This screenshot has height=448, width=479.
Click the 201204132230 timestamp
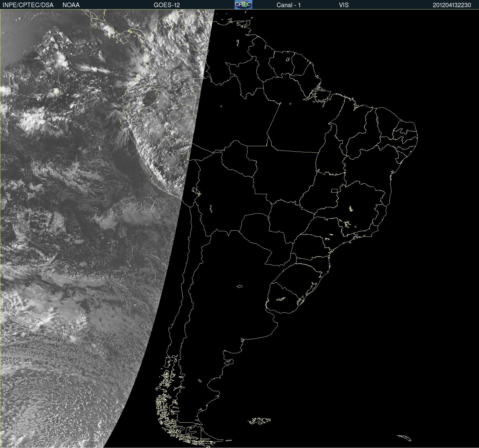452,5
